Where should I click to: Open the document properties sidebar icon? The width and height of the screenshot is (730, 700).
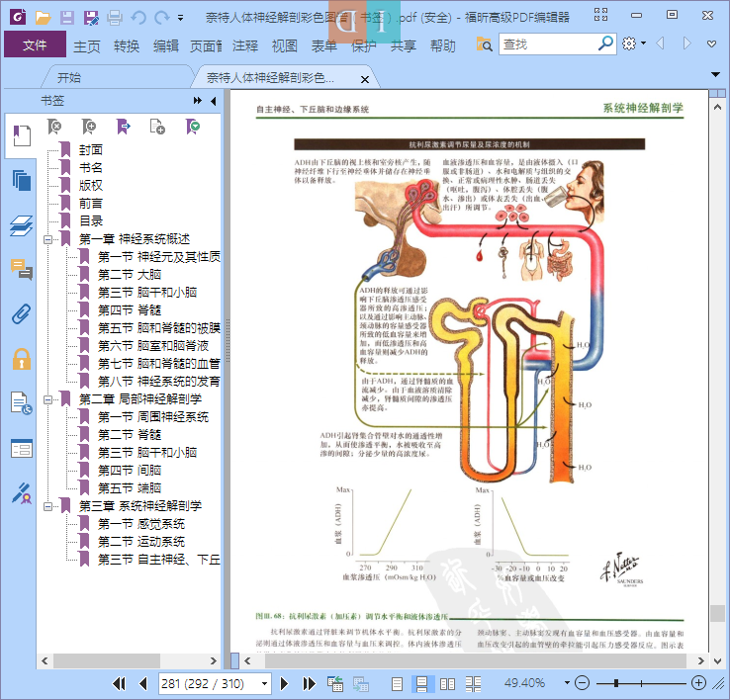(x=22, y=403)
